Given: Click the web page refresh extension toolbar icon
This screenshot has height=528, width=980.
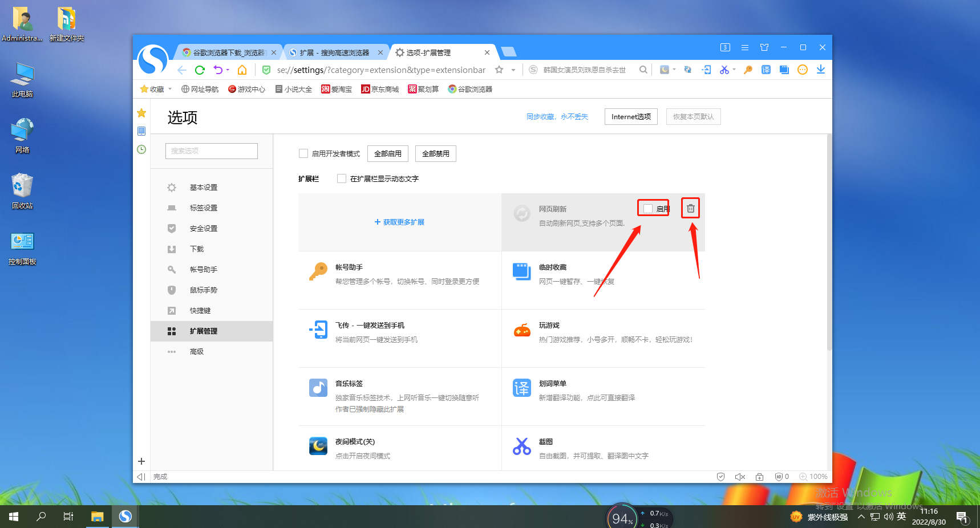Looking at the screenshot, I should click(x=688, y=70).
